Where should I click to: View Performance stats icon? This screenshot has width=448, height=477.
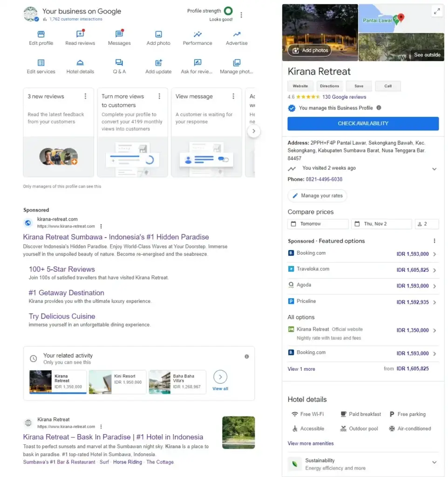pyautogui.click(x=197, y=34)
